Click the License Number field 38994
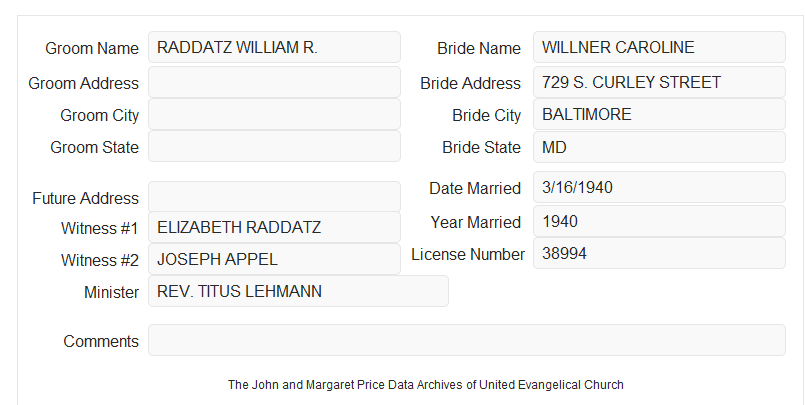 (659, 253)
